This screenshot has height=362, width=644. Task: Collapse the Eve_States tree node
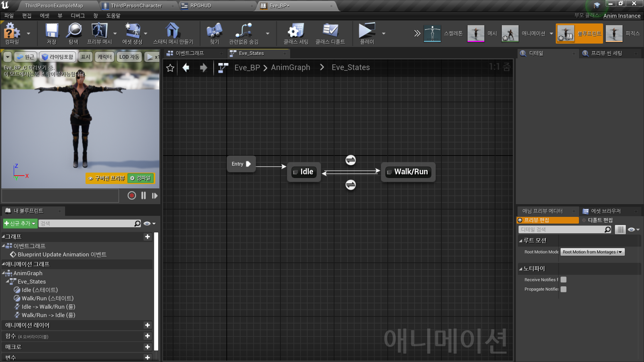7,282
